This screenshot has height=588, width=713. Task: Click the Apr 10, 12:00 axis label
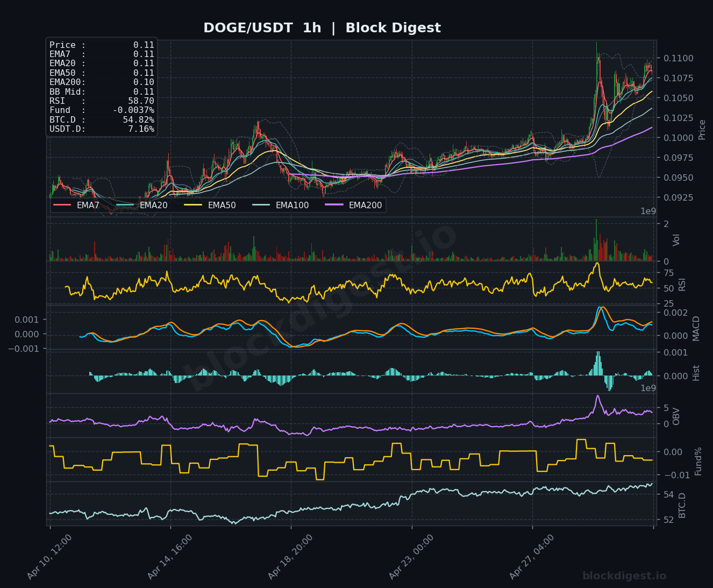49,557
